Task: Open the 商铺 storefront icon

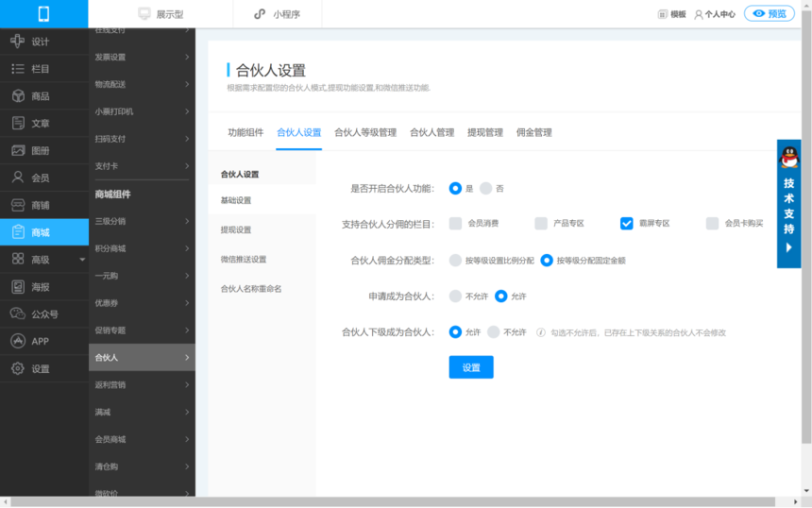Action: click(18, 205)
